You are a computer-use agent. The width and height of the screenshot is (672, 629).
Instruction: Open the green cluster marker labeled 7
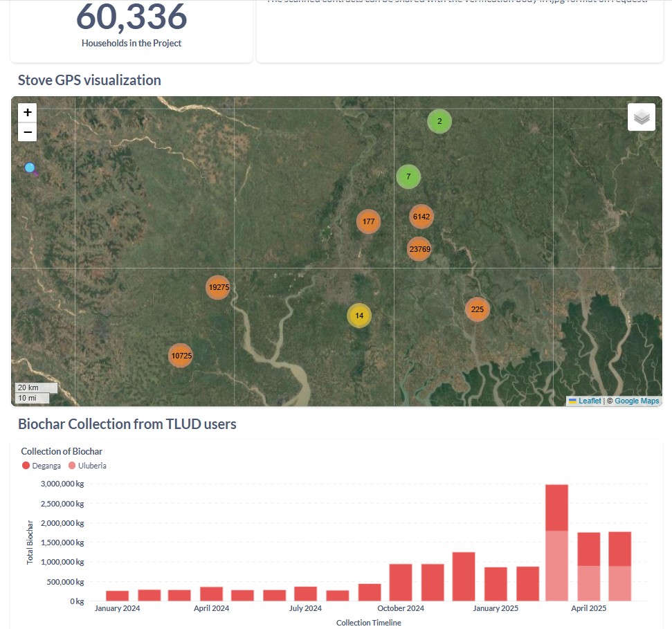point(408,176)
